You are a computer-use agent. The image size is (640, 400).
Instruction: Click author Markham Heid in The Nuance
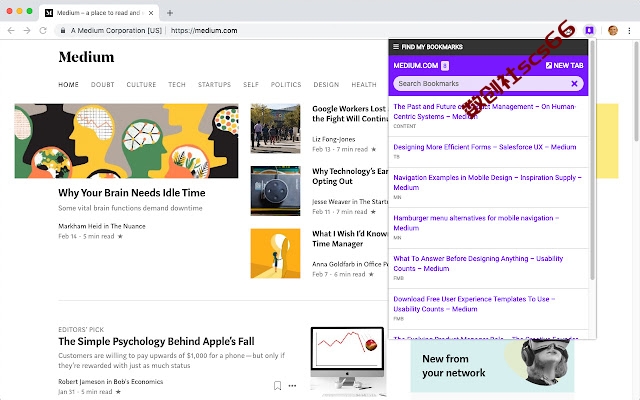click(102, 226)
